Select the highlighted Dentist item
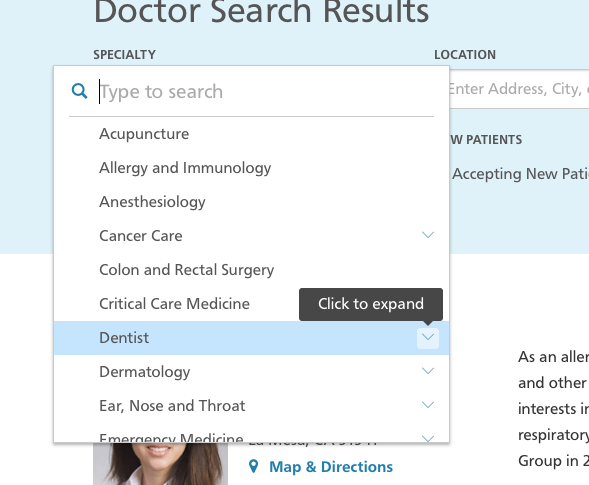Image resolution: width=589 pixels, height=485 pixels. coord(235,338)
